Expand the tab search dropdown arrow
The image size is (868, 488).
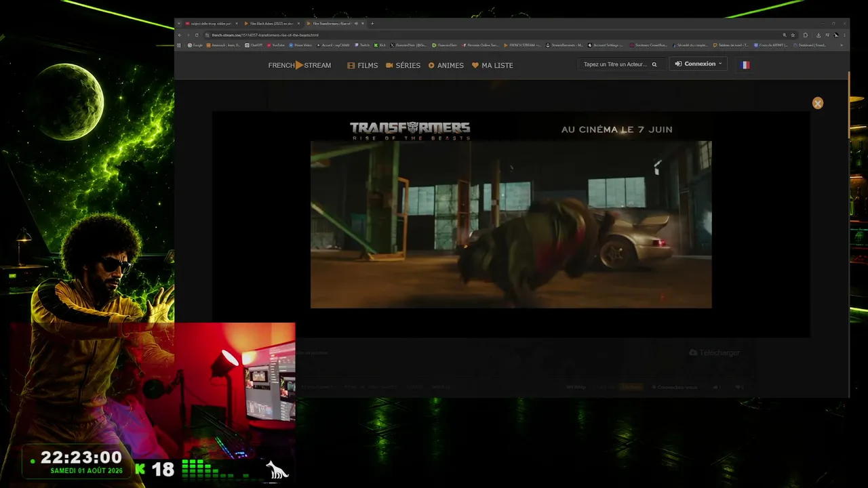(x=180, y=23)
